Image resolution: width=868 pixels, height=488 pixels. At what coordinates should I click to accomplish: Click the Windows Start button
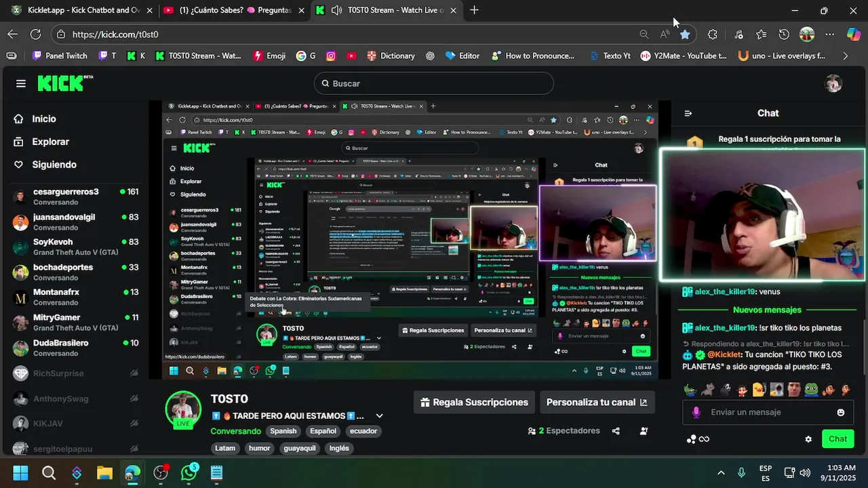(20, 472)
